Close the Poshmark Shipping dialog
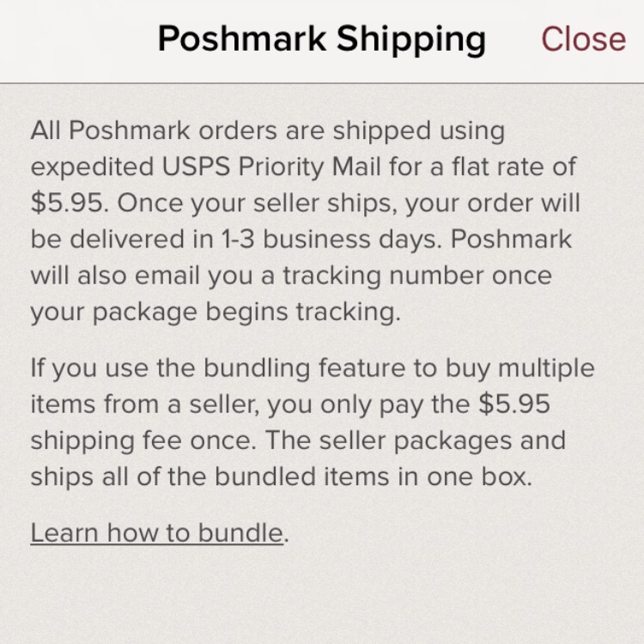Viewport: 644px width, 644px height. coord(583,39)
